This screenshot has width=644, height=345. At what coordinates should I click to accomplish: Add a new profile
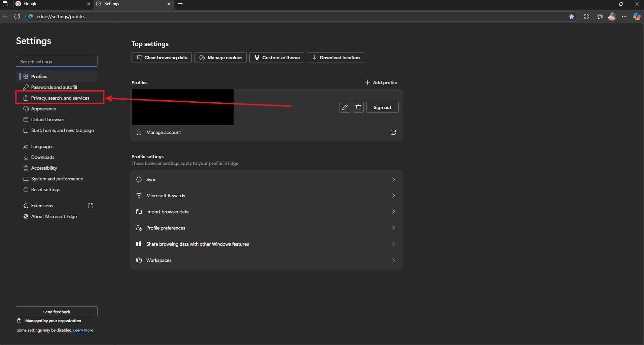[381, 82]
